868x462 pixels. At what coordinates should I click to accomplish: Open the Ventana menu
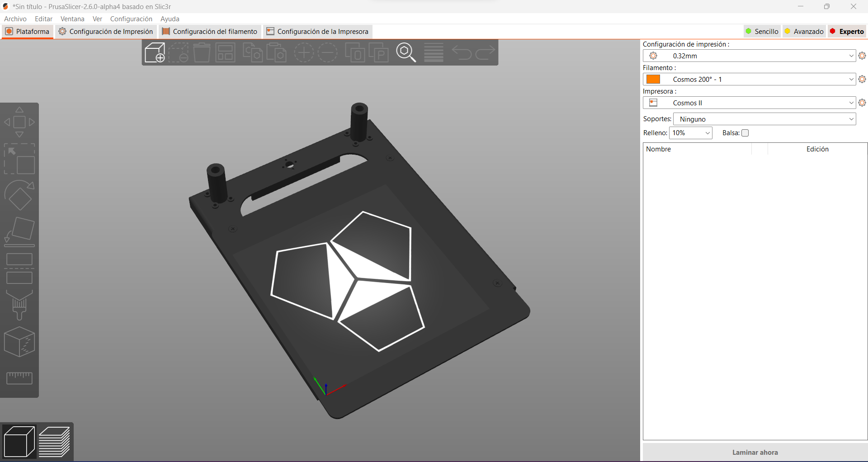coord(72,19)
